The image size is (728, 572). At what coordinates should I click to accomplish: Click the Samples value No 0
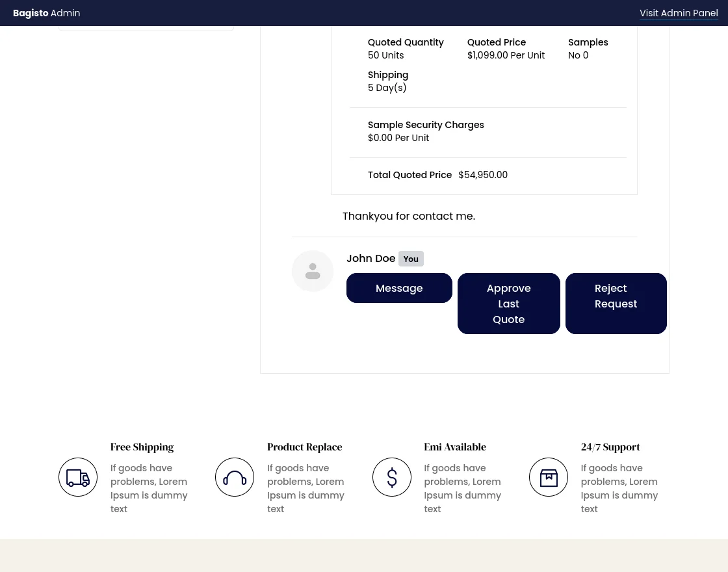click(x=578, y=55)
